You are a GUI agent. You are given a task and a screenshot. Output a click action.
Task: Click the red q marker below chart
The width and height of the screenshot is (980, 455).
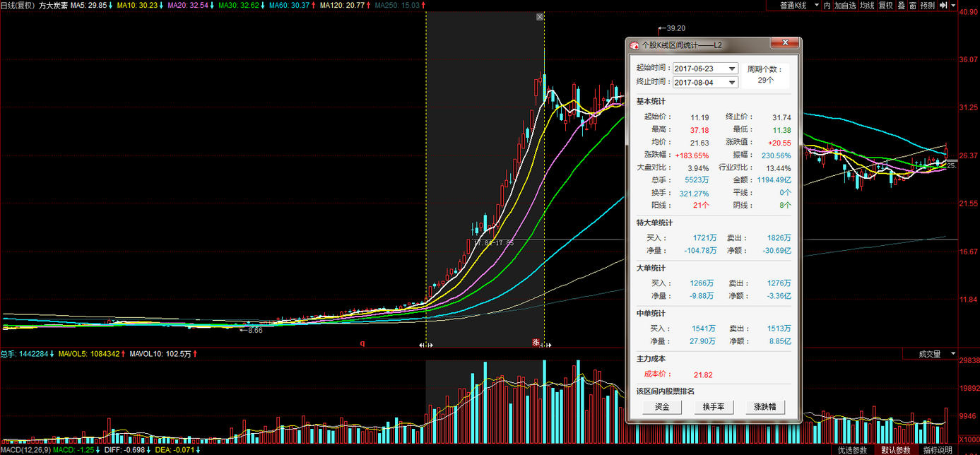pyautogui.click(x=362, y=343)
